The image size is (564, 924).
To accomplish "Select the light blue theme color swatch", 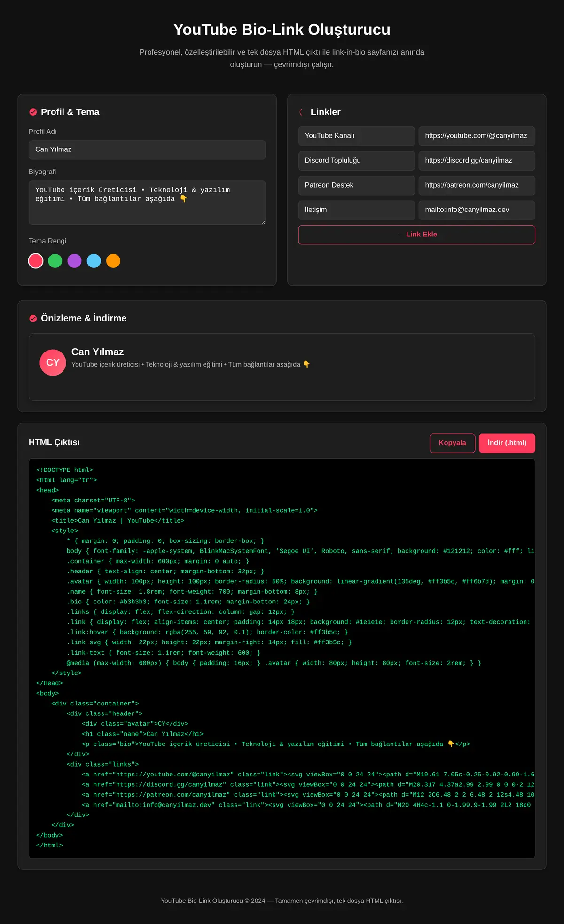I will [x=94, y=261].
